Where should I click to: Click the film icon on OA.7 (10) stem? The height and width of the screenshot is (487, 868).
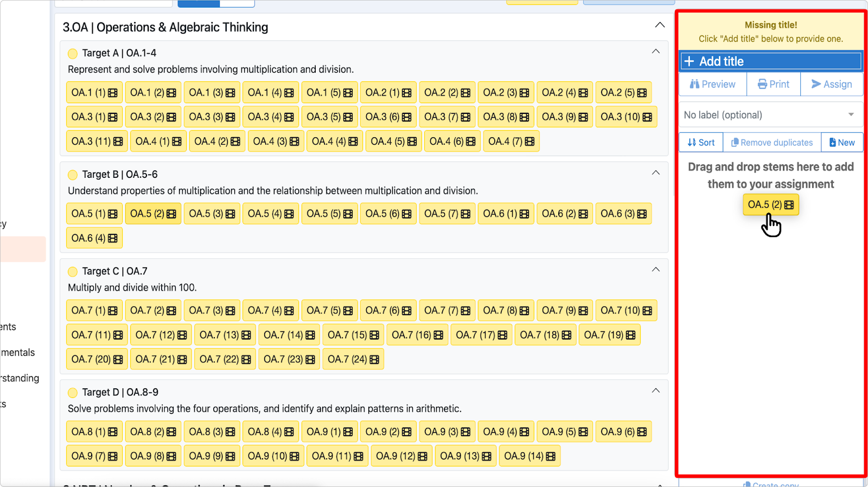click(647, 311)
